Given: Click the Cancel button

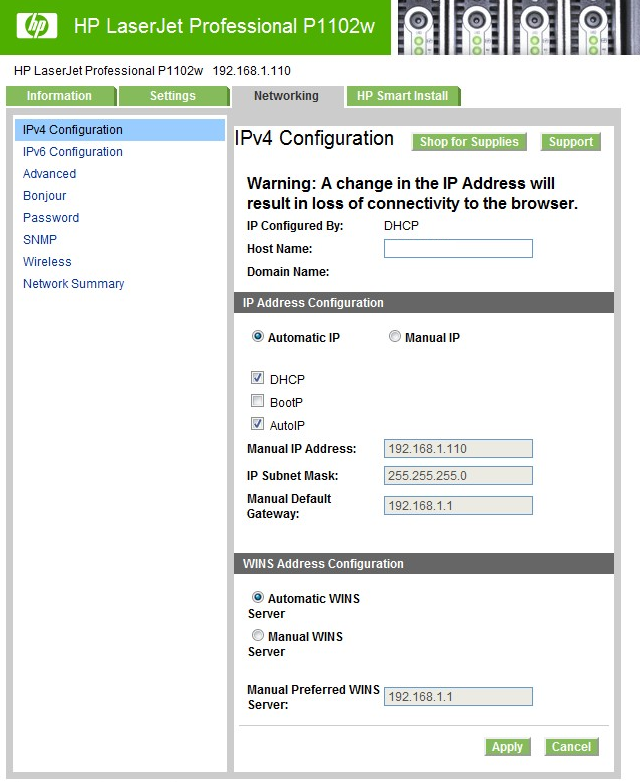Looking at the screenshot, I should pyautogui.click(x=571, y=747).
